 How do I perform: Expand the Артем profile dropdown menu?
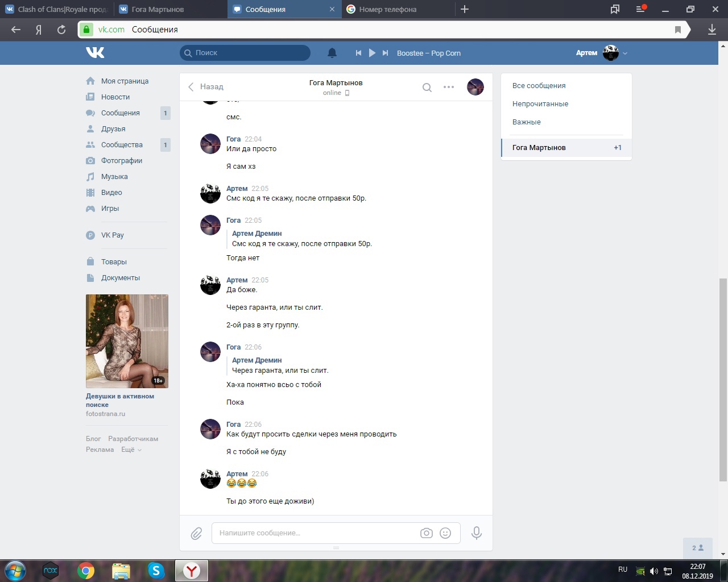pos(625,53)
